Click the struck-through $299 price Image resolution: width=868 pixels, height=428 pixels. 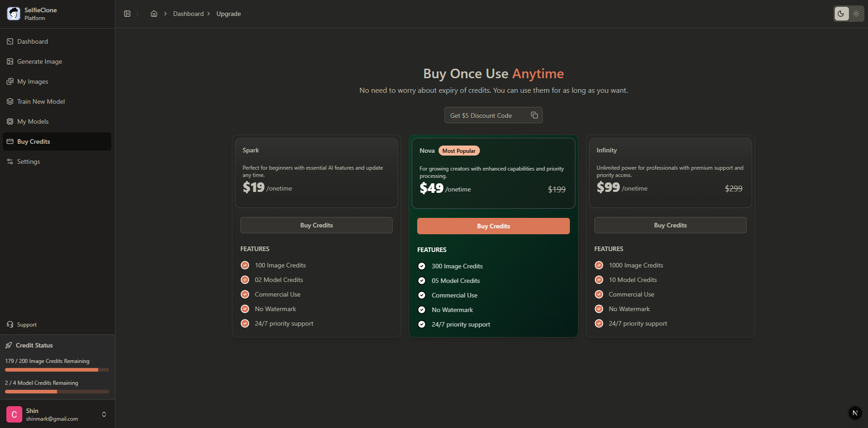(x=733, y=188)
